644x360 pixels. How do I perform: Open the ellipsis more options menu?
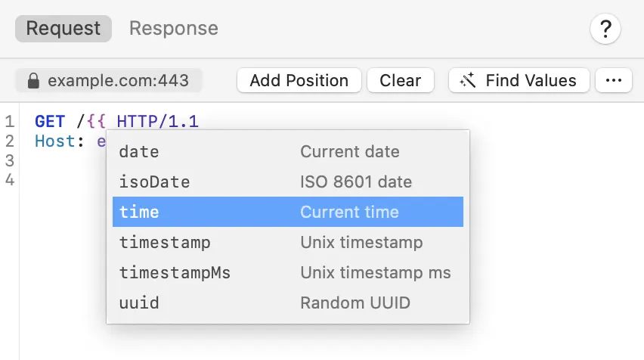tap(614, 81)
